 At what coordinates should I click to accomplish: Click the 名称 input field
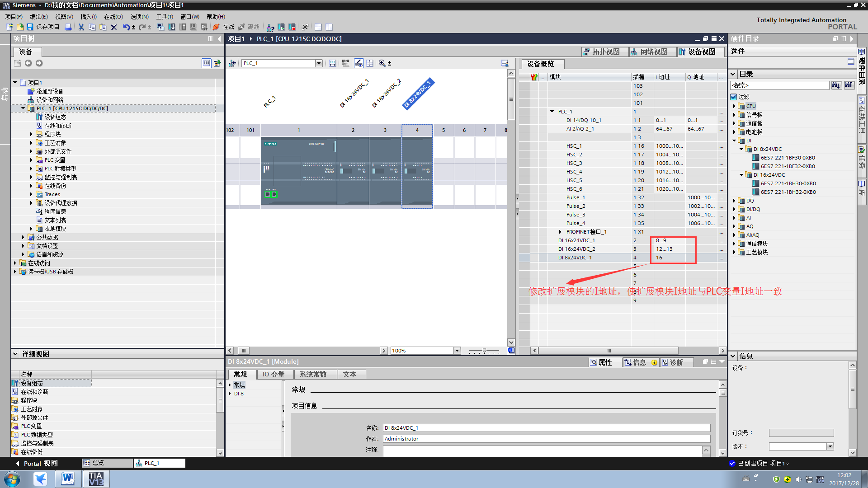click(546, 428)
